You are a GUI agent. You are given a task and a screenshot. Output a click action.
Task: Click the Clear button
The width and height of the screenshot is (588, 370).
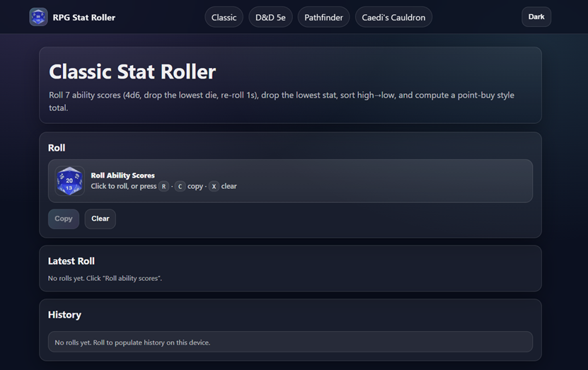click(x=100, y=219)
